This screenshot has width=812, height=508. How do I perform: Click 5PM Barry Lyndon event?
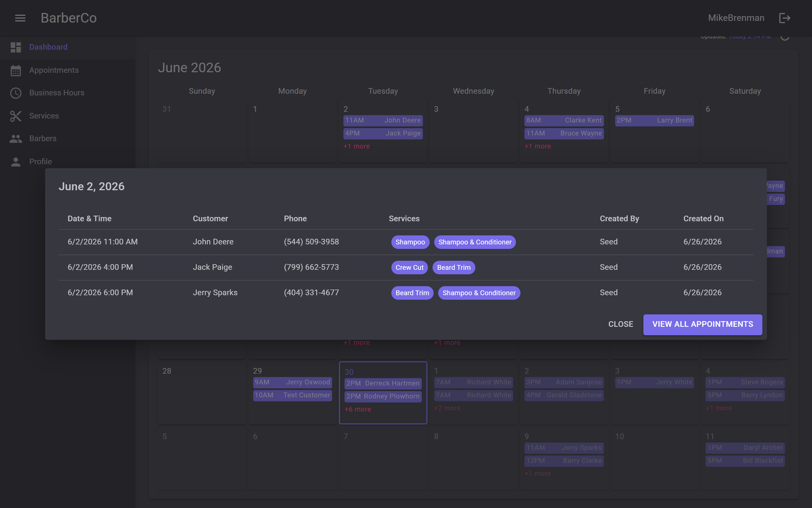745,395
